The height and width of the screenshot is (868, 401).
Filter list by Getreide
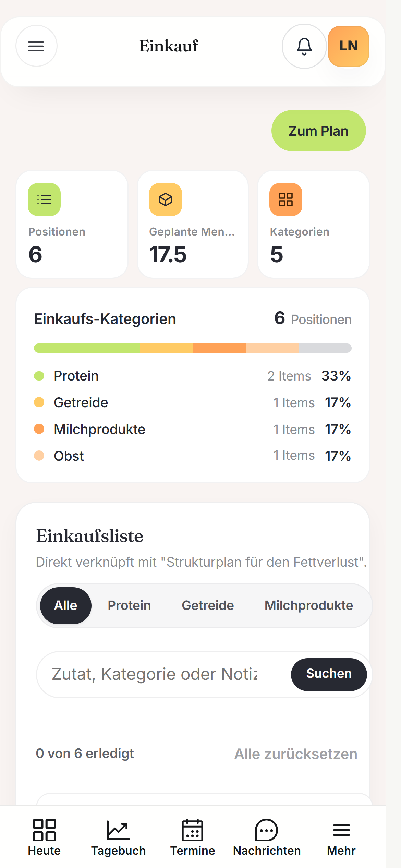point(208,606)
